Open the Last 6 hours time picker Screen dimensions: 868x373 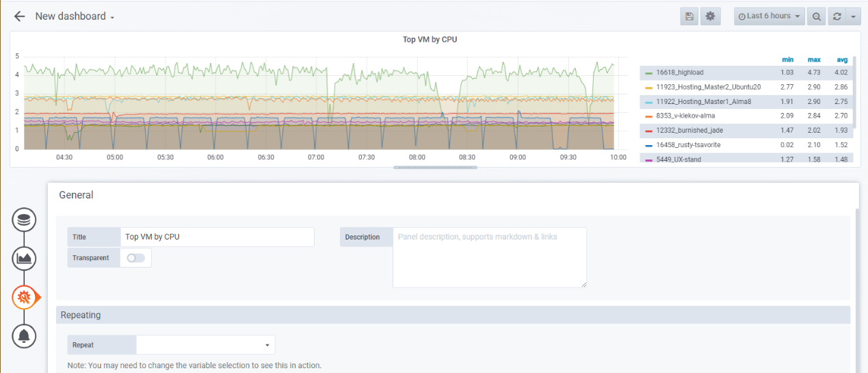pos(769,16)
